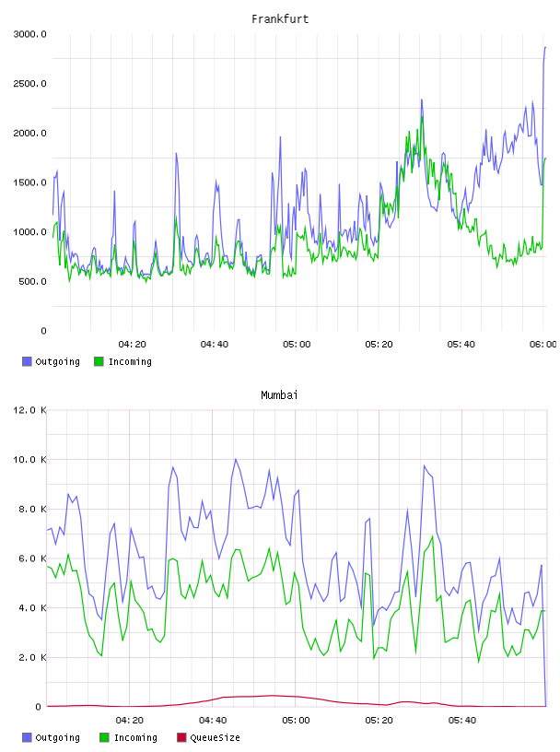Click the 04:40 time label on Mumbai chart

coord(213,721)
